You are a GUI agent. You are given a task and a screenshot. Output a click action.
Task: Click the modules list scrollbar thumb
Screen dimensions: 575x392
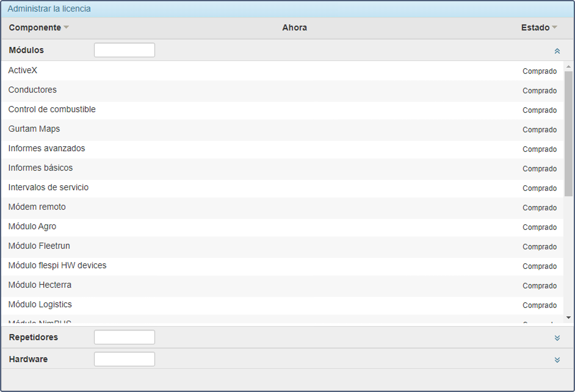(x=568, y=134)
